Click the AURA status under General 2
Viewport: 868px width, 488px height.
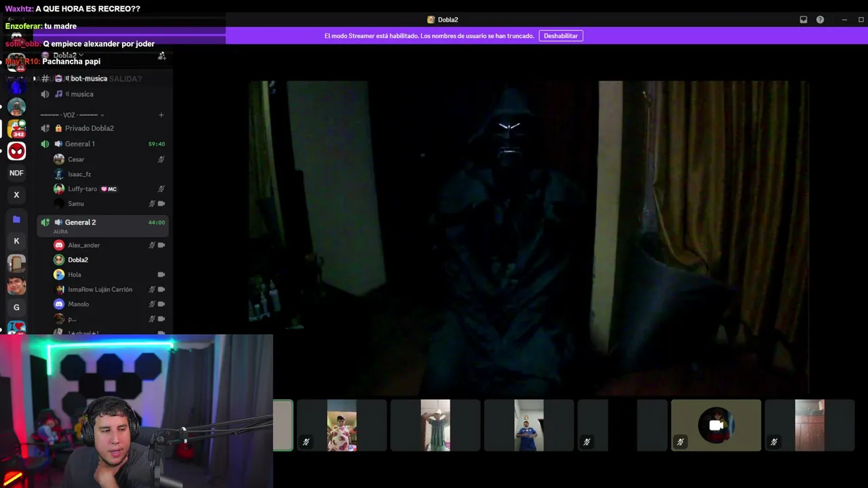pyautogui.click(x=61, y=232)
